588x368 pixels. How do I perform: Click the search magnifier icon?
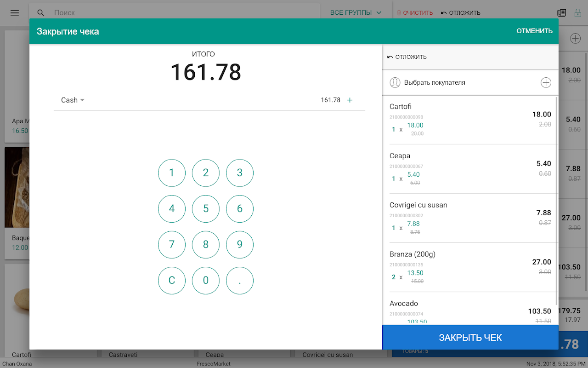click(x=41, y=13)
